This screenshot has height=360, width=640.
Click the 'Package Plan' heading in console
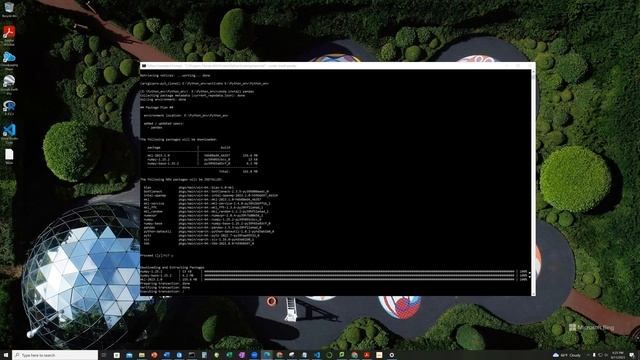[x=157, y=107]
